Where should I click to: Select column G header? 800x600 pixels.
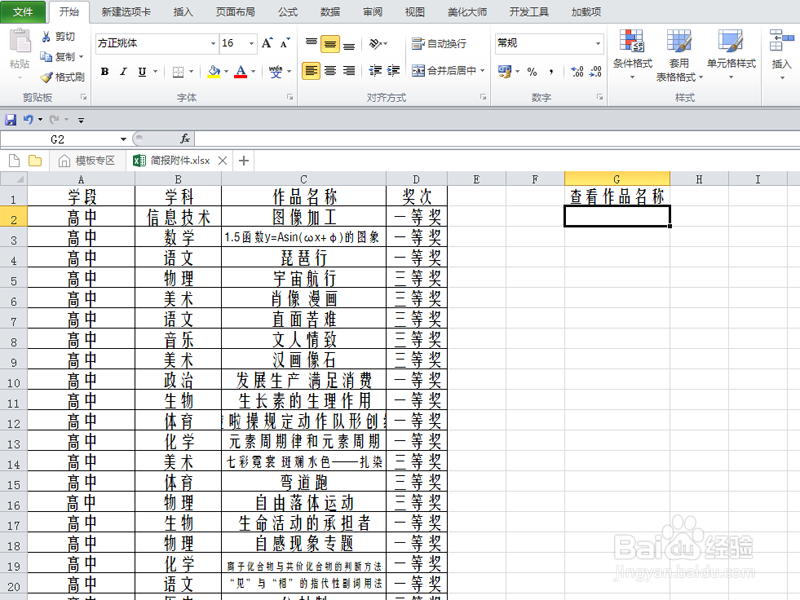pyautogui.click(x=617, y=179)
